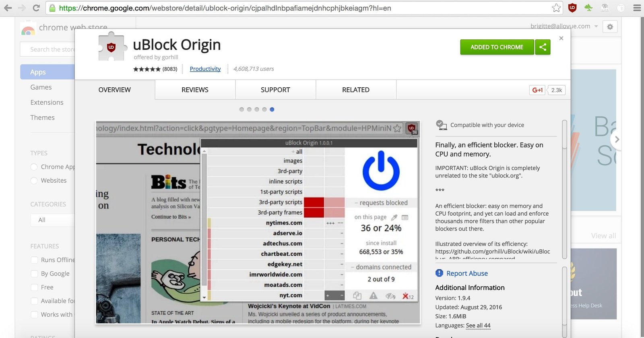This screenshot has width=644, height=338.
Task: Toggle the Available for... checkbox
Action: tap(35, 301)
